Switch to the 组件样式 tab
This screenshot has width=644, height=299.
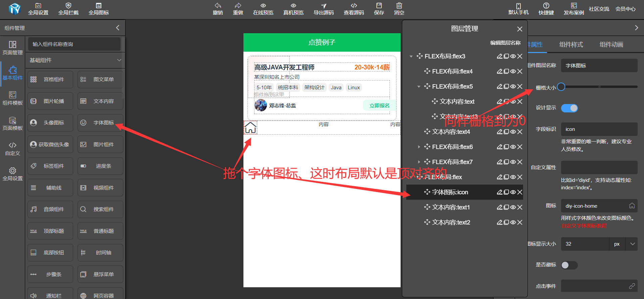[x=571, y=45]
